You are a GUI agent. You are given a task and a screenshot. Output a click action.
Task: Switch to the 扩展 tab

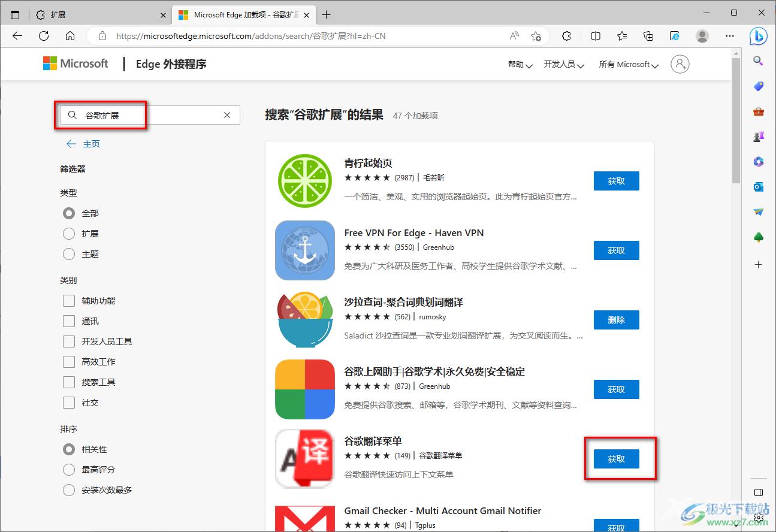click(100, 14)
